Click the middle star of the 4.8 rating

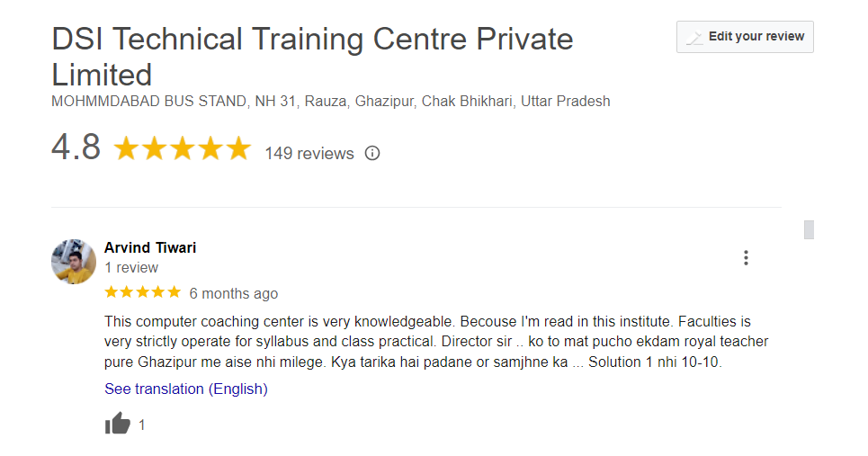(x=183, y=149)
